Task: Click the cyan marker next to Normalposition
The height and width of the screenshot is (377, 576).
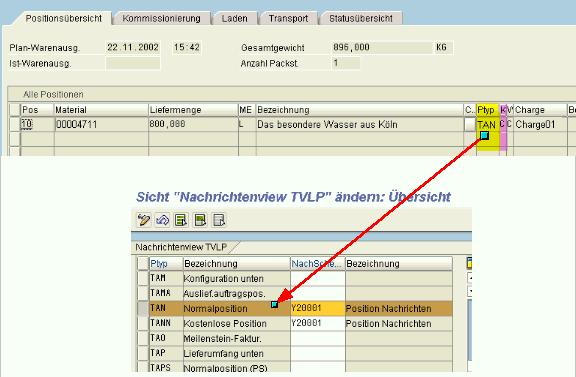Action: 274,304
